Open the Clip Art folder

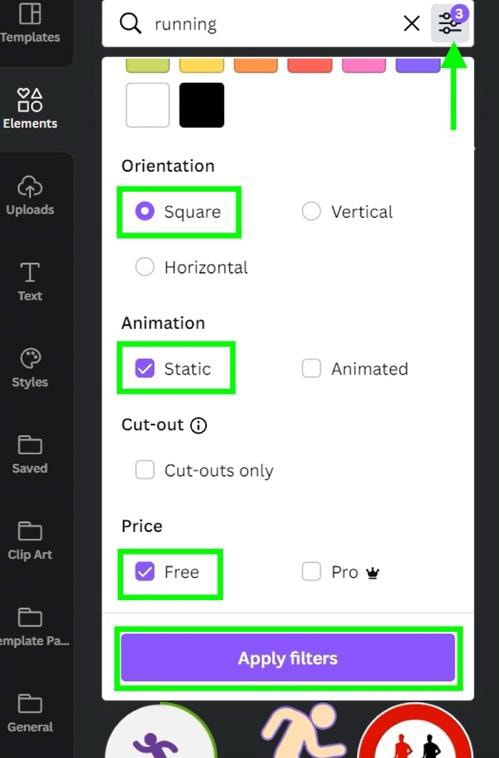point(30,540)
